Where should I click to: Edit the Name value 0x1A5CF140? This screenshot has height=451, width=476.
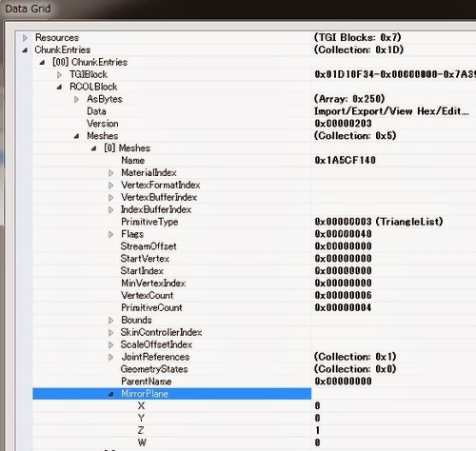[345, 161]
